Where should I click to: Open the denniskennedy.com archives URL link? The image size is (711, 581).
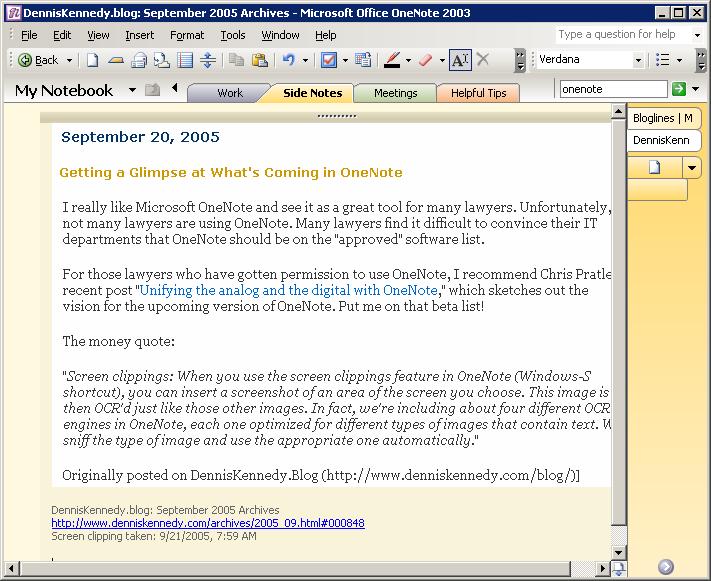[208, 523]
